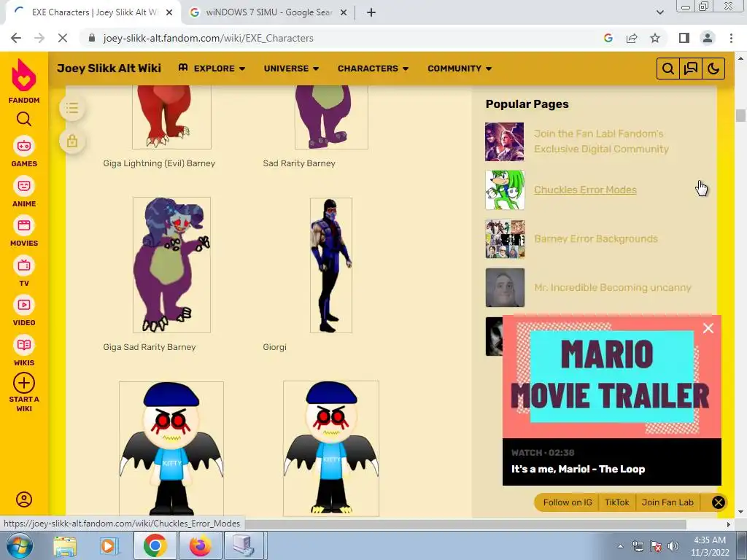Toggle dark theme with moon icon
The height and width of the screenshot is (560, 747).
713,69
